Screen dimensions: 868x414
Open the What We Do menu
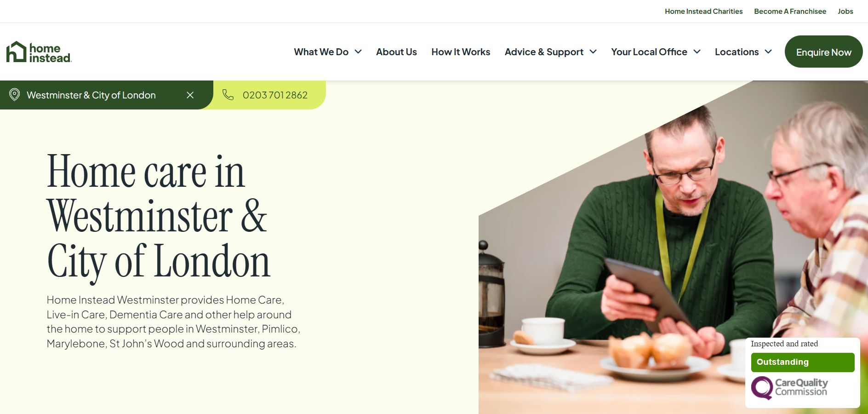tap(321, 52)
